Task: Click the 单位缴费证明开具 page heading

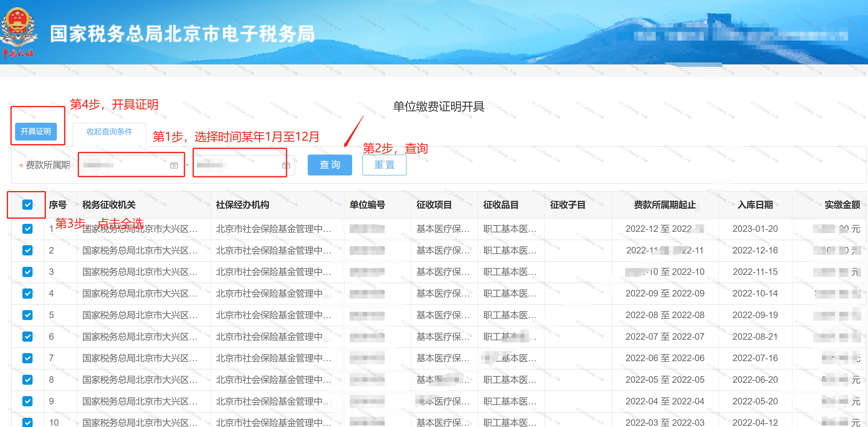Action: pyautogui.click(x=439, y=107)
